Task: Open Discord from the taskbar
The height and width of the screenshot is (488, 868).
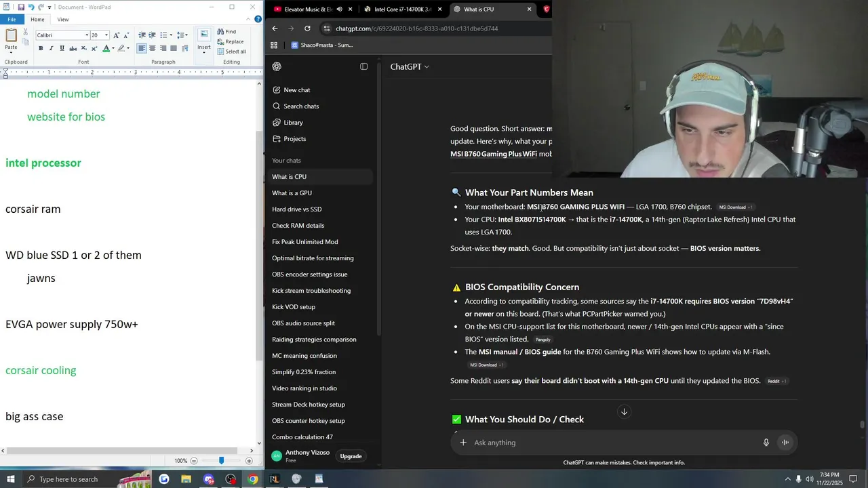Action: (x=209, y=479)
